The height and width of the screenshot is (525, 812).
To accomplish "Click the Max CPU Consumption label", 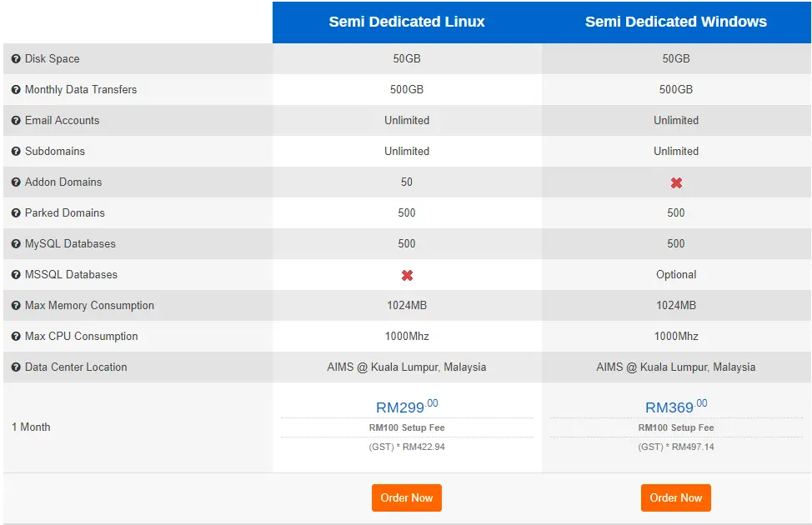I will [82, 336].
